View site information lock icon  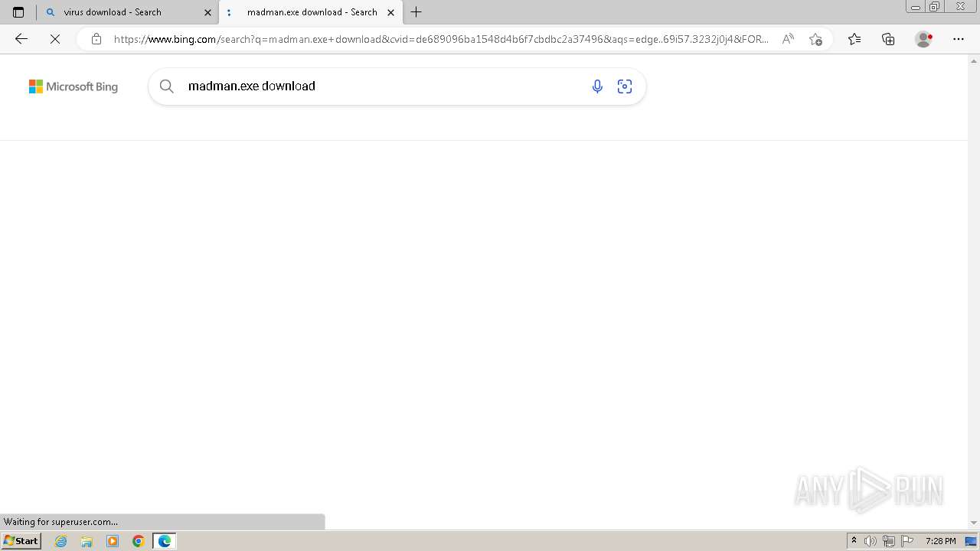tap(96, 39)
